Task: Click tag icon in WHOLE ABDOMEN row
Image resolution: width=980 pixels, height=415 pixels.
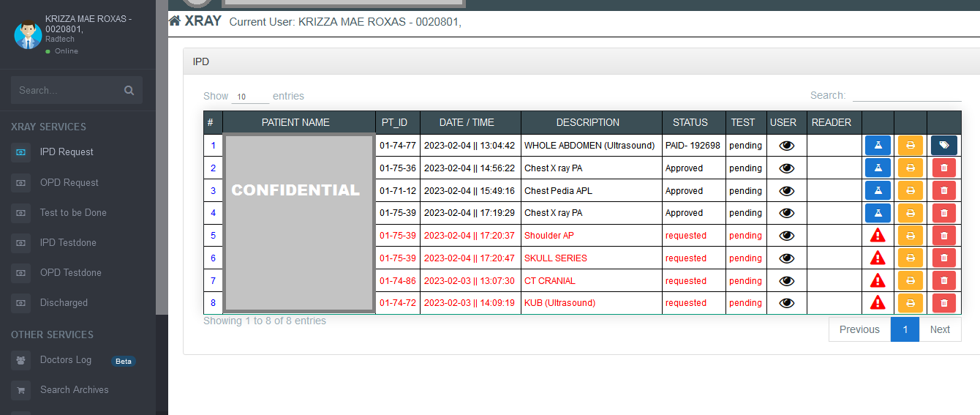Action: point(944,145)
